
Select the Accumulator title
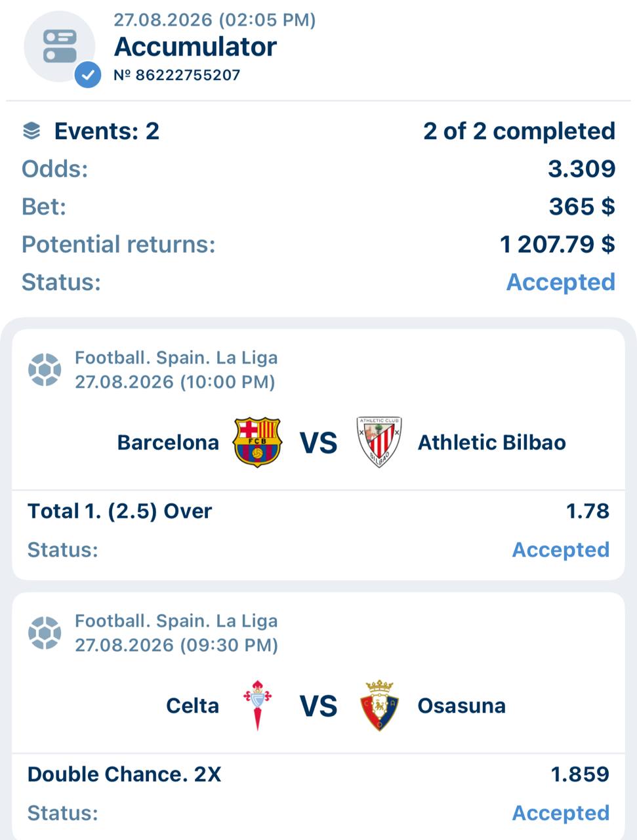195,47
